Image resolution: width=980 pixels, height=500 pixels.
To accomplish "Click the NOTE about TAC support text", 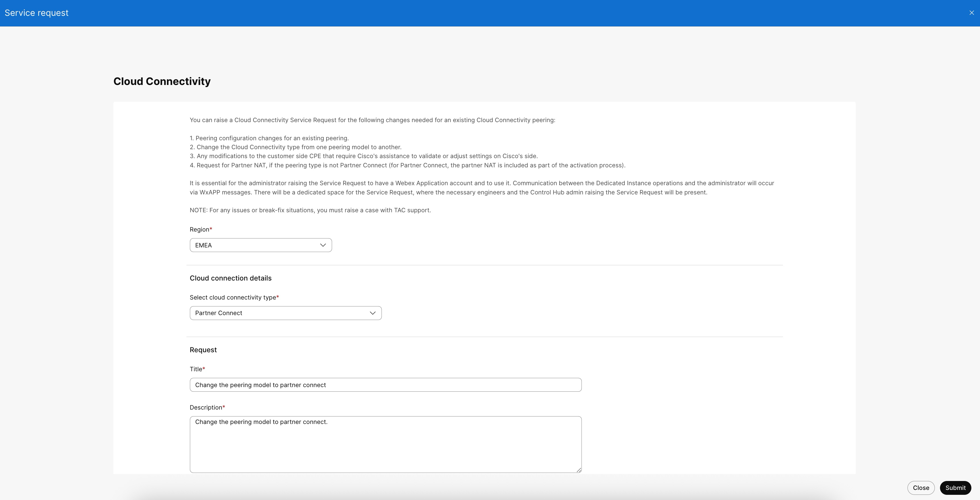I will 310,210.
